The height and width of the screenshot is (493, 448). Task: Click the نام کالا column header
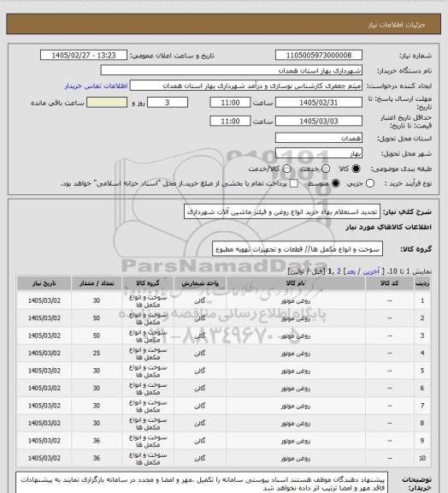click(x=295, y=283)
